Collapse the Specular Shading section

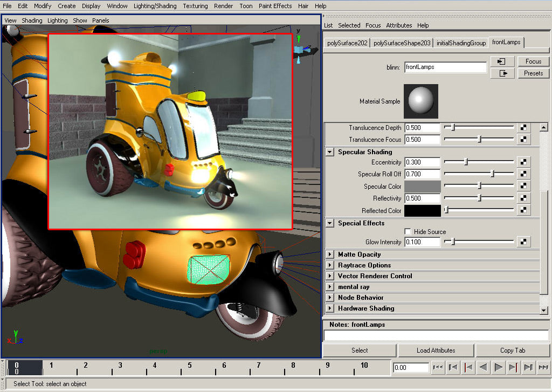click(330, 152)
